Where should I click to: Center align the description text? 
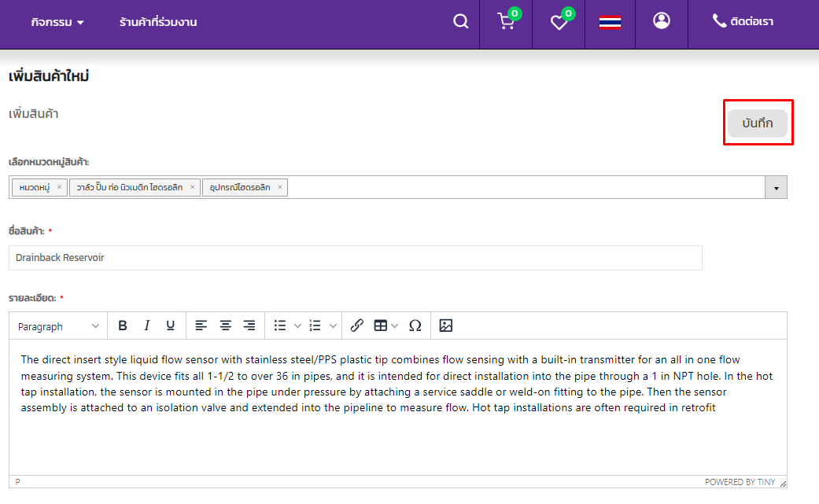click(x=226, y=326)
